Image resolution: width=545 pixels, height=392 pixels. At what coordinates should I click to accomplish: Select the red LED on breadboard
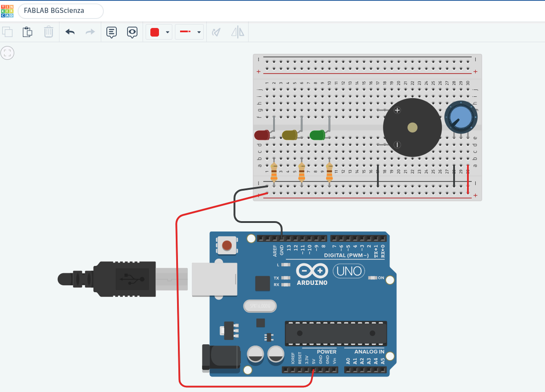pyautogui.click(x=262, y=135)
